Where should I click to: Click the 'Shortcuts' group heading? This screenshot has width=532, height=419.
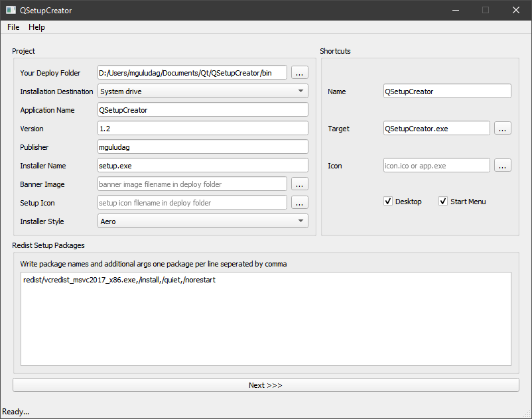[335, 51]
